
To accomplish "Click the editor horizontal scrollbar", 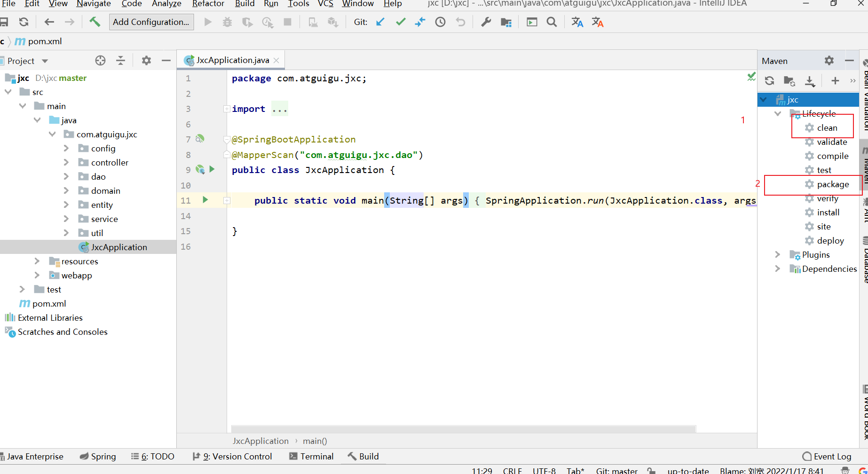I will point(463,429).
